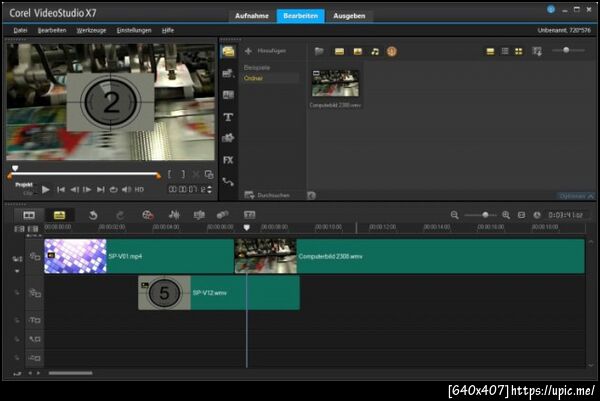
Task: Toggle showing photos in library
Action: tap(357, 51)
